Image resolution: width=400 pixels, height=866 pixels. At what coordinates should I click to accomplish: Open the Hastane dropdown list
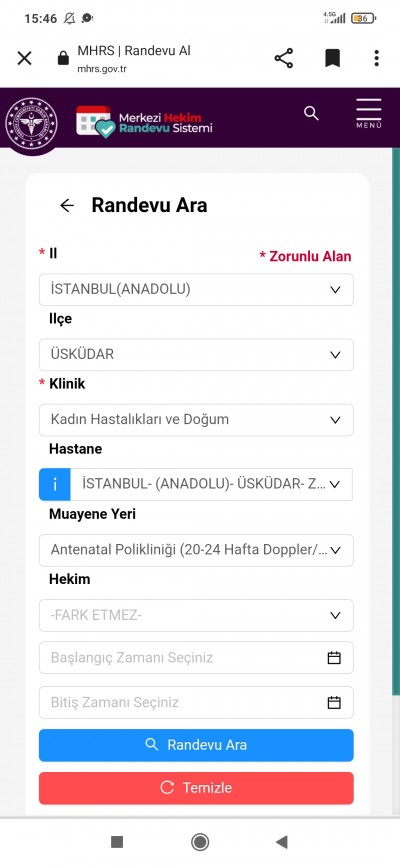[x=212, y=484]
